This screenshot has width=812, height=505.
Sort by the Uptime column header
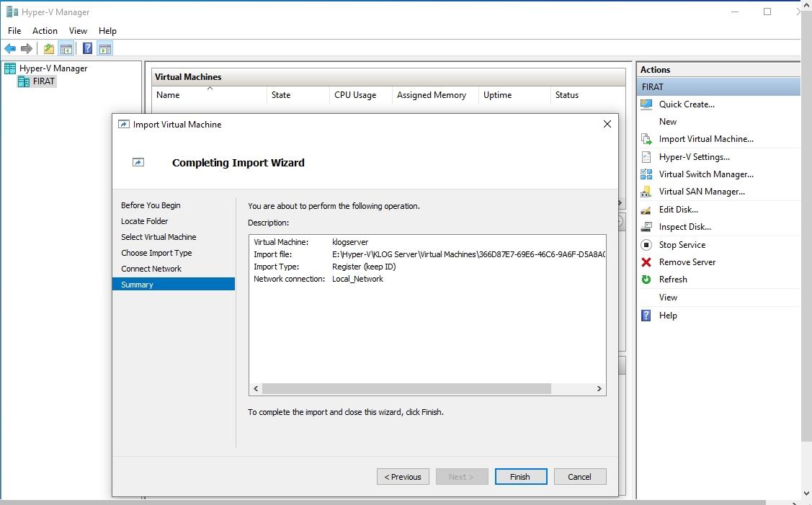click(x=514, y=95)
